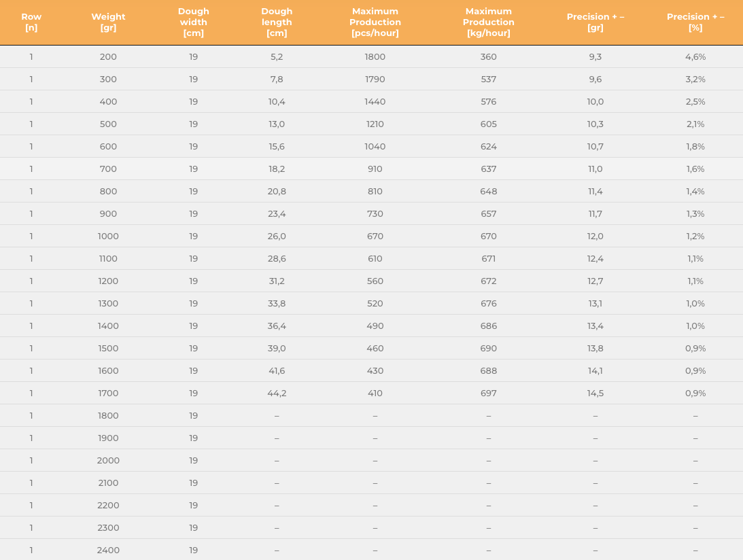Click kg/hour value "697"
The width and height of the screenshot is (743, 560).
coord(489,393)
